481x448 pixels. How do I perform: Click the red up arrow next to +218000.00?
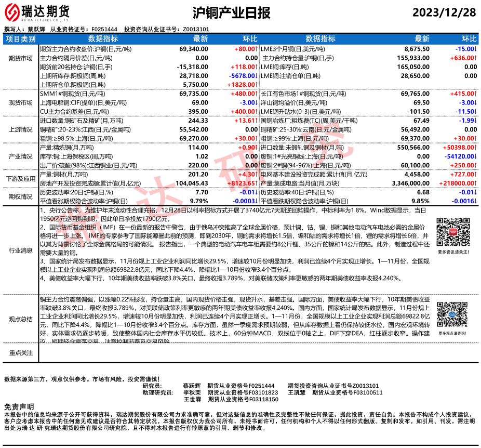476,183
